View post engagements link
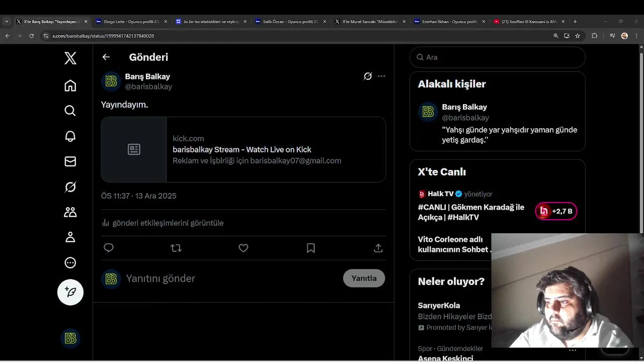Screen dimensions: 644x362 tap(163, 223)
